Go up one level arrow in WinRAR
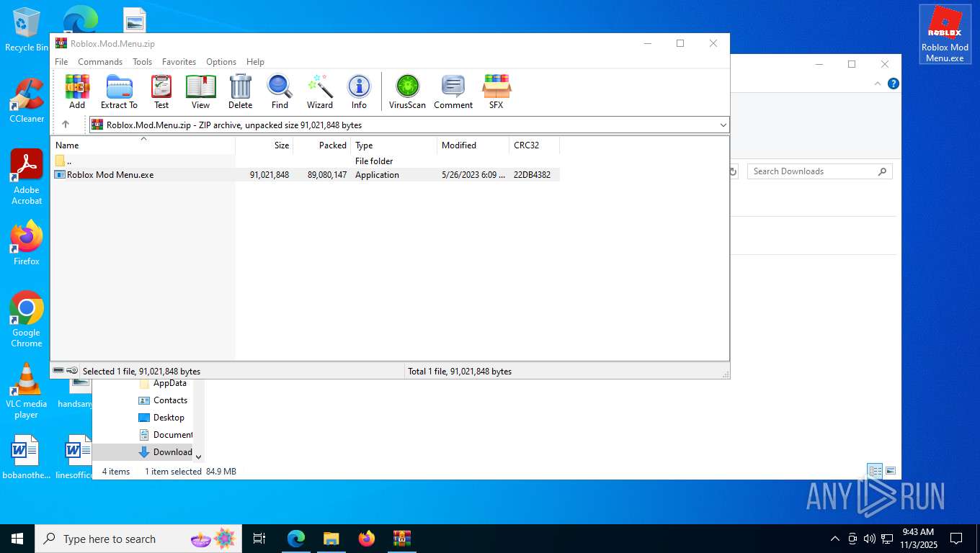The height and width of the screenshot is (553, 980). pyautogui.click(x=66, y=125)
